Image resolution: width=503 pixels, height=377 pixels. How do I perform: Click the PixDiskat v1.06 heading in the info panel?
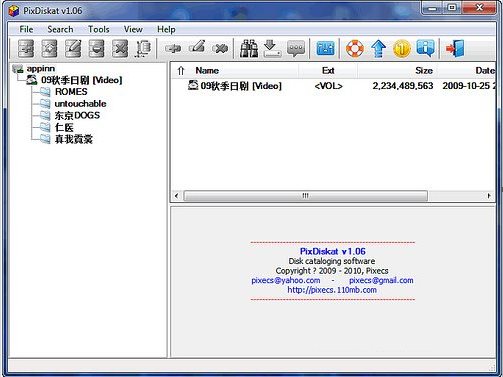(333, 251)
